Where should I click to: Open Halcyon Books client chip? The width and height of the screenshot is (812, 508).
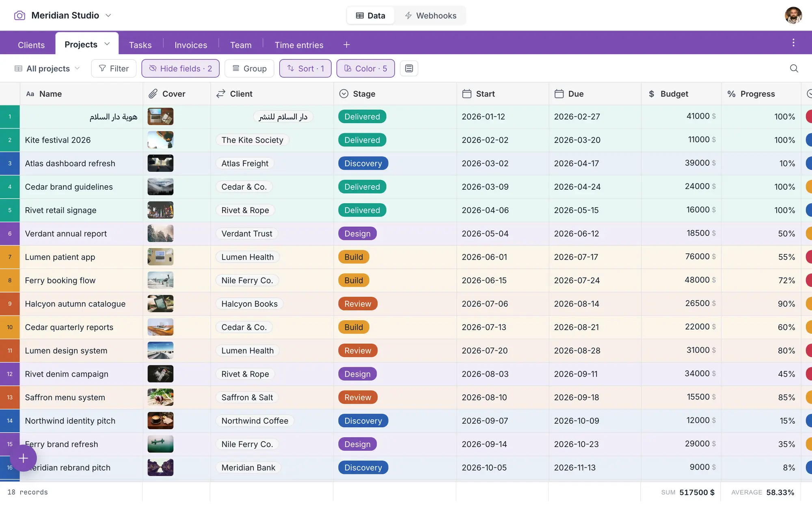(x=249, y=304)
